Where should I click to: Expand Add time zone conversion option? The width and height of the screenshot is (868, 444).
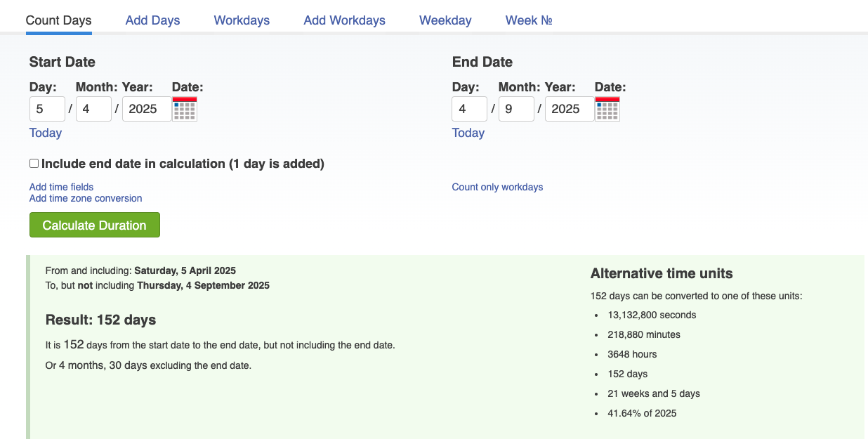(x=86, y=198)
